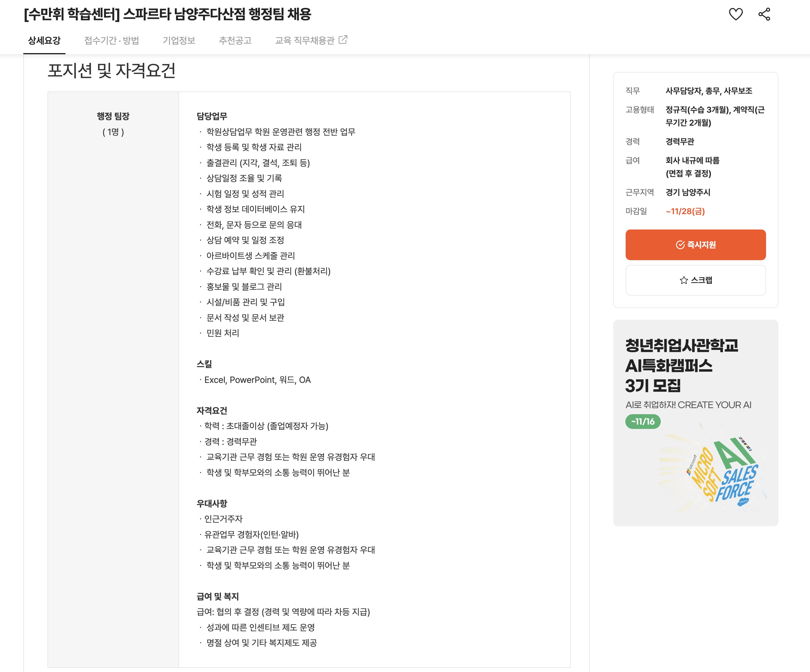Open the 기업정보 tab
The width and height of the screenshot is (810, 672).
pos(180,40)
